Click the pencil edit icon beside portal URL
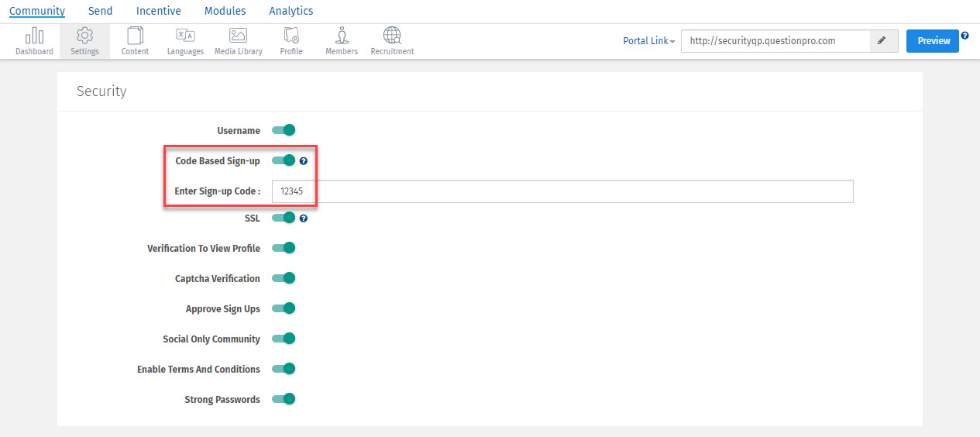Viewport: 980px width, 437px height. point(884,41)
